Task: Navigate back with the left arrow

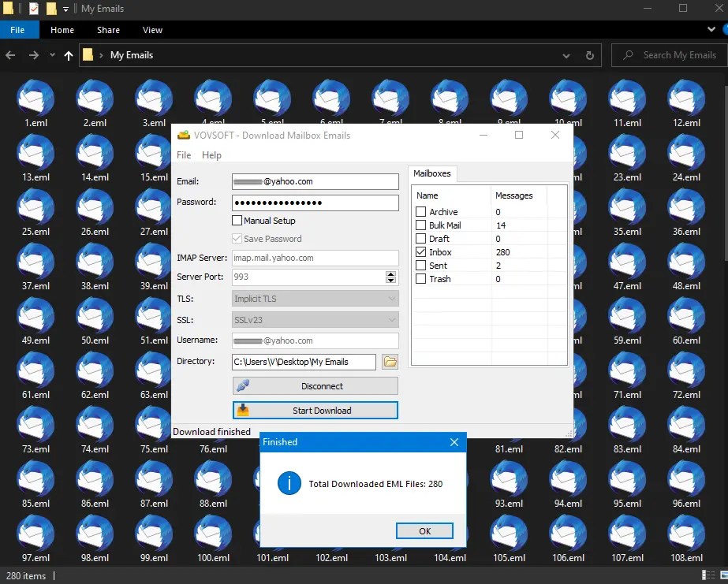Action: (11, 55)
